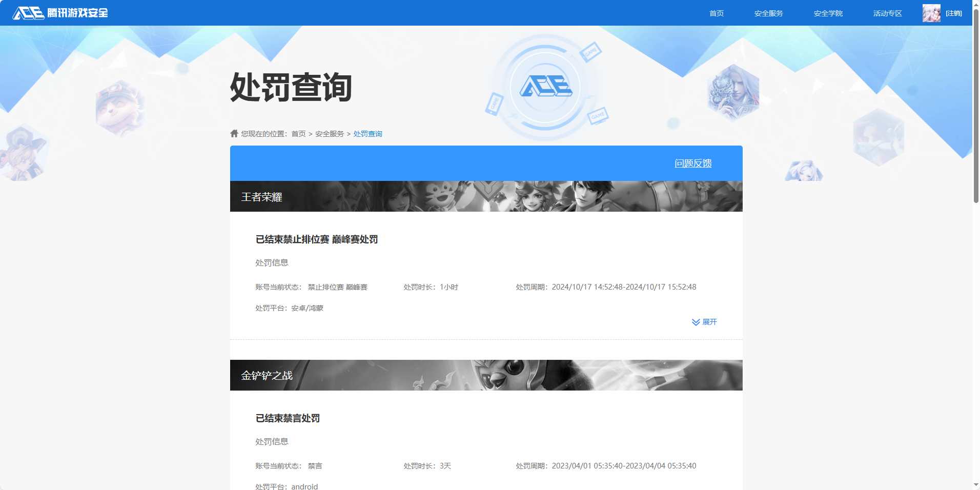Screen dimensions: 980x490
Task: Log out using the 注销 link
Action: click(x=954, y=13)
